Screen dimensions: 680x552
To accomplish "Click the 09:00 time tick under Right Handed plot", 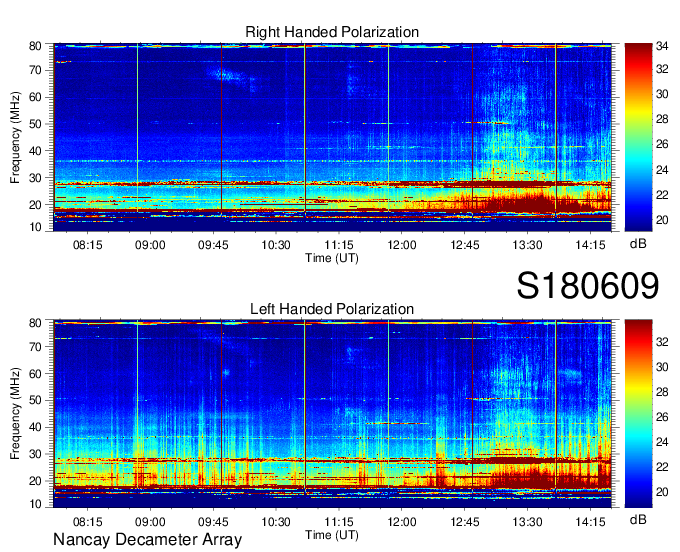I will click(x=150, y=245).
